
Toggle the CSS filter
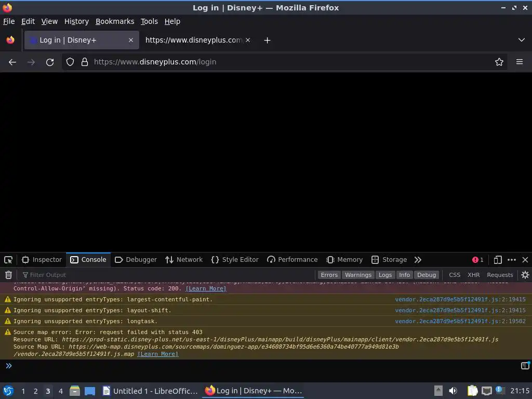[455, 275]
